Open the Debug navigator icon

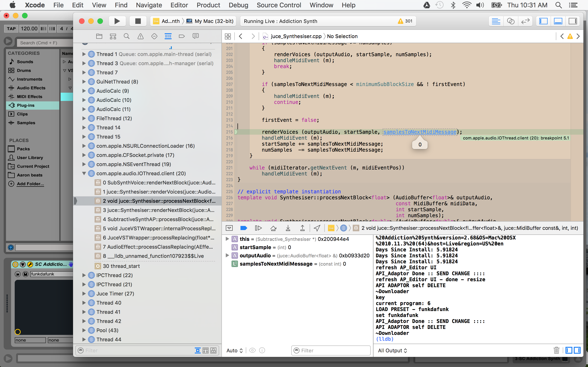[x=168, y=36]
